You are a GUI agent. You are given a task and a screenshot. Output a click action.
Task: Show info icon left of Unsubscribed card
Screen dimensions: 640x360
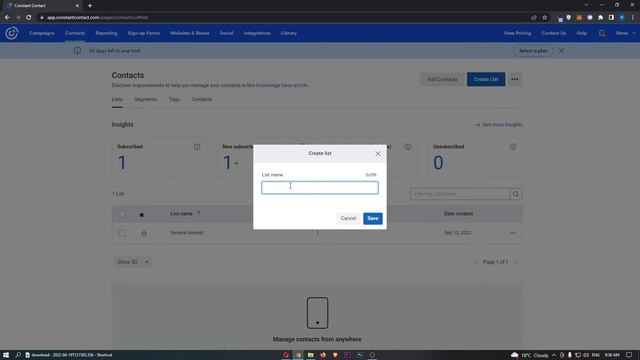pyautogui.click(x=408, y=147)
